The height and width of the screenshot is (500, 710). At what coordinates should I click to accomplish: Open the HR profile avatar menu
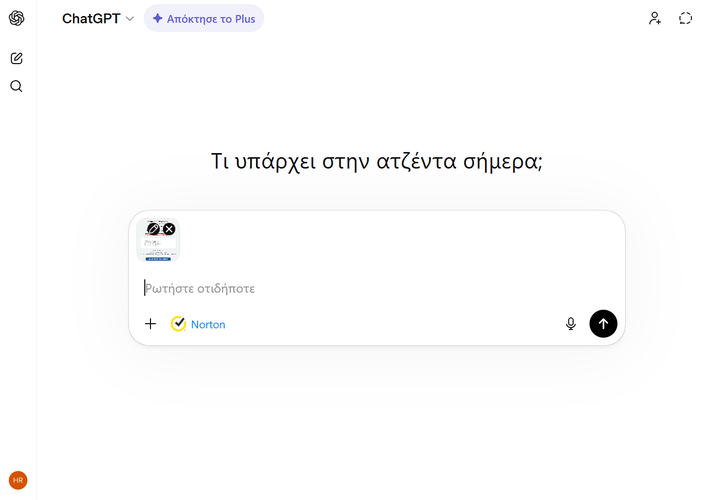click(x=18, y=480)
